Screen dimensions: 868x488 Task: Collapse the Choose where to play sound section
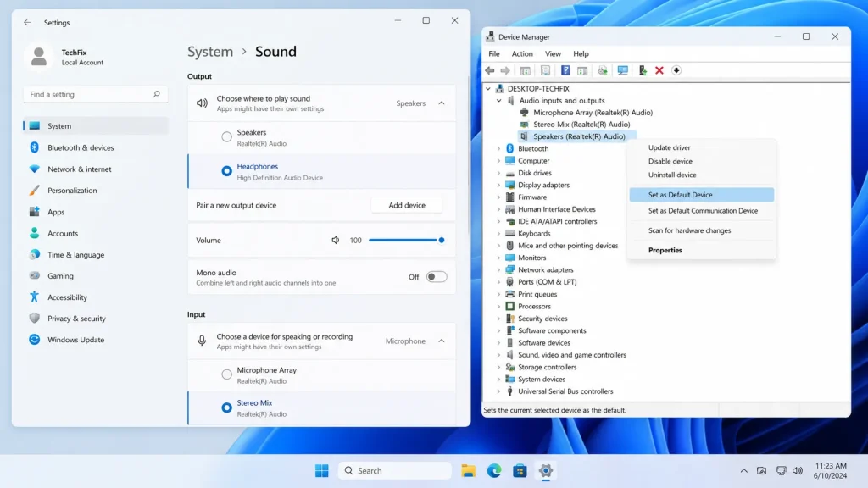point(441,103)
